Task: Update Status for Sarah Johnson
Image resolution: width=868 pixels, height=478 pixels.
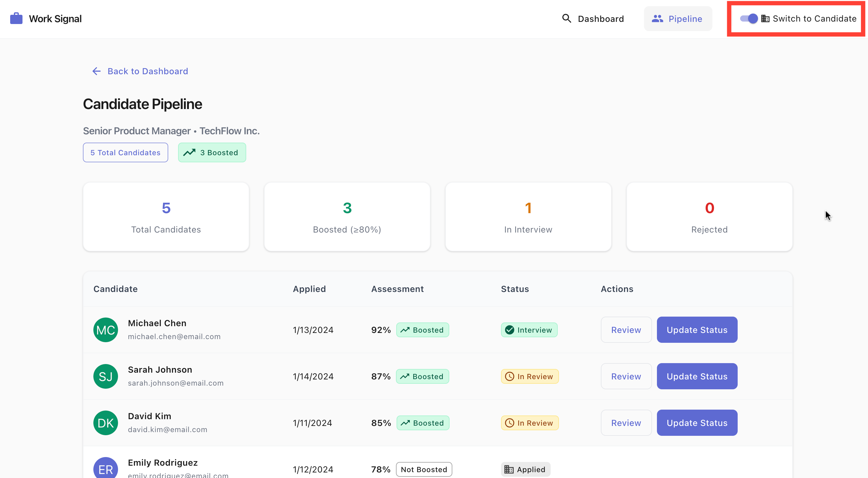Action: pos(697,376)
